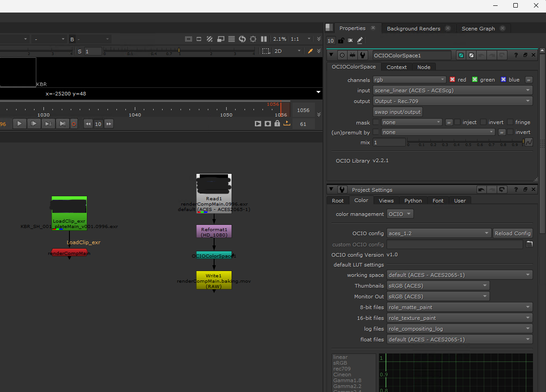Image resolution: width=546 pixels, height=392 pixels.
Task: Click the mix curve animation icon
Action: [x=529, y=142]
